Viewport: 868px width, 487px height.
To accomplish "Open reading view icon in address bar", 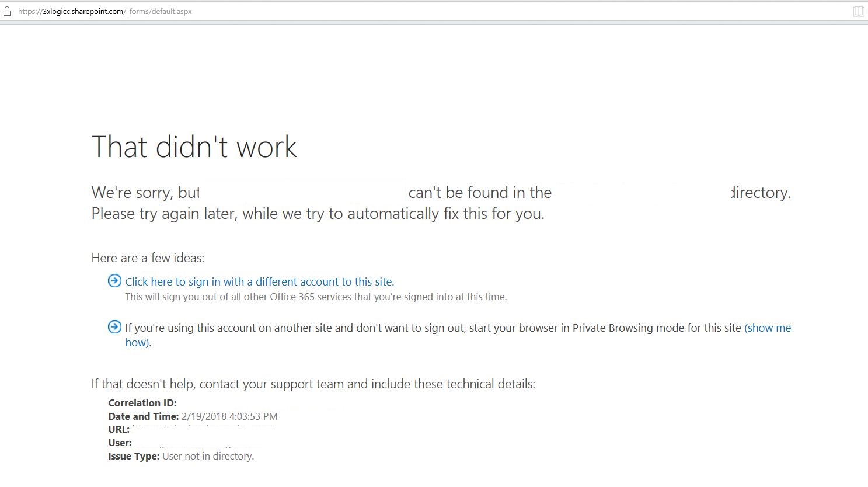I will click(x=858, y=11).
